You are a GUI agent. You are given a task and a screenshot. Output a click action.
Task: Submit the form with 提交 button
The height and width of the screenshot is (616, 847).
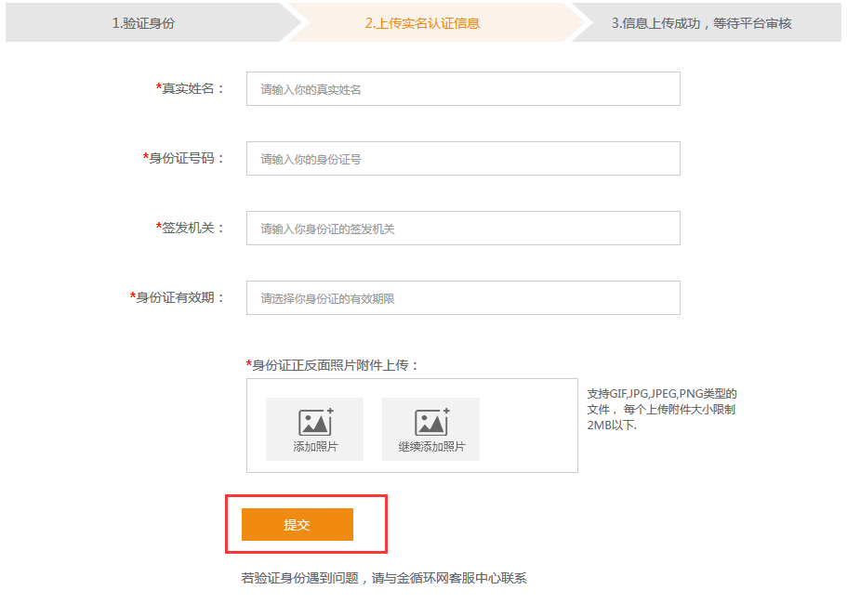click(298, 524)
